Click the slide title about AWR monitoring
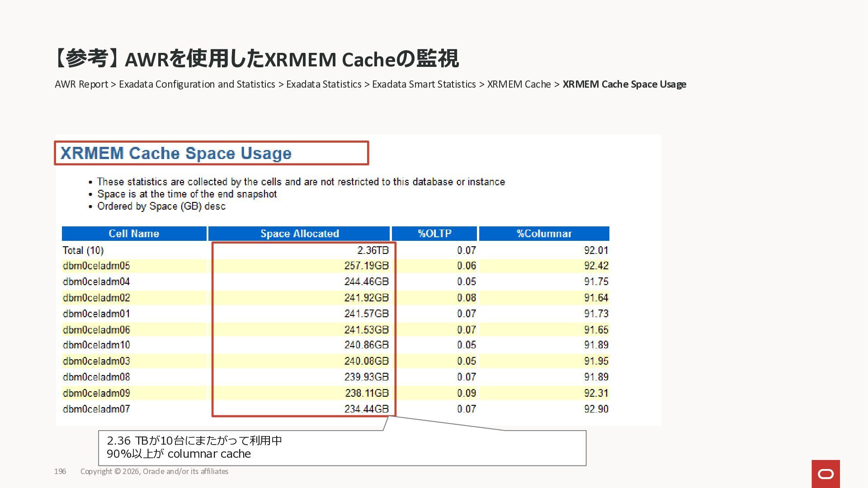868x488 pixels. point(255,59)
